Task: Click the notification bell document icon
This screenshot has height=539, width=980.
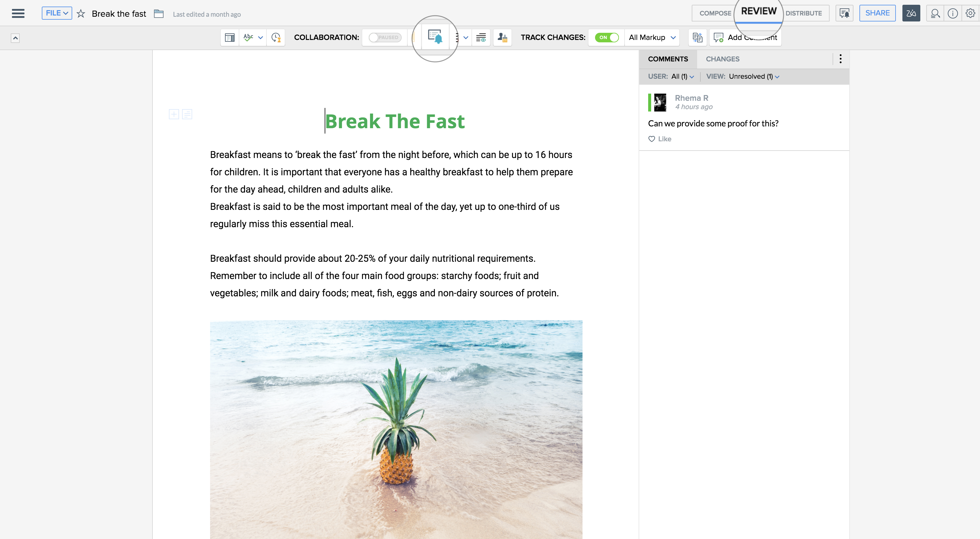Action: 435,37
